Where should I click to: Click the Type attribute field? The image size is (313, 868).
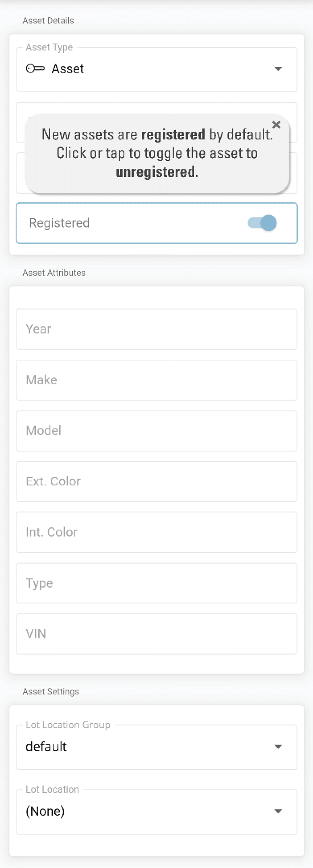[x=156, y=583]
